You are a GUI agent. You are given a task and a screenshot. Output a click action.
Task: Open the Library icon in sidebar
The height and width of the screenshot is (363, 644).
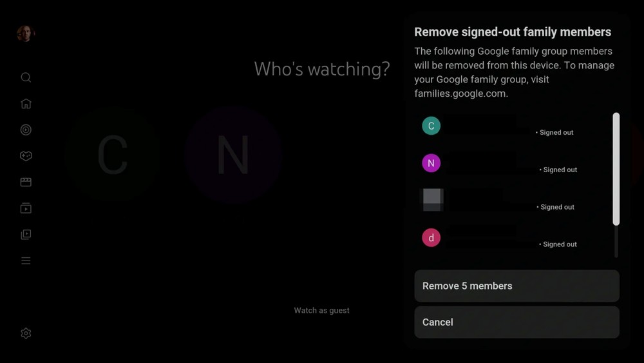point(26,234)
